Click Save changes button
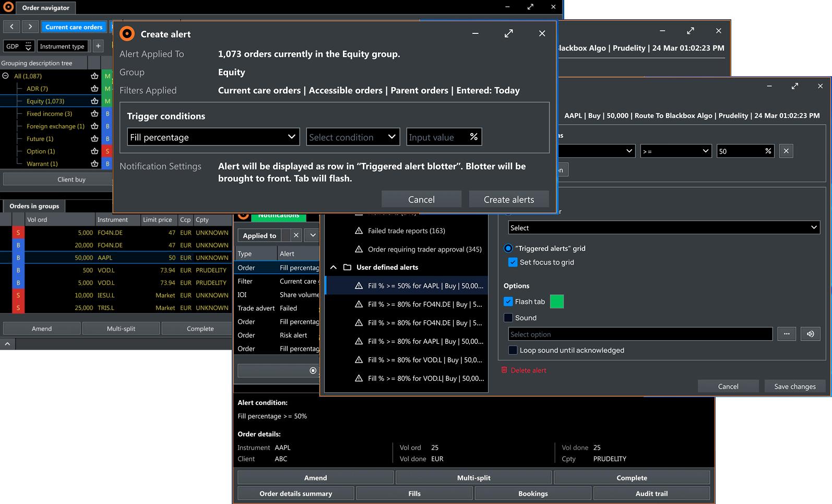Image resolution: width=832 pixels, height=504 pixels. (795, 387)
